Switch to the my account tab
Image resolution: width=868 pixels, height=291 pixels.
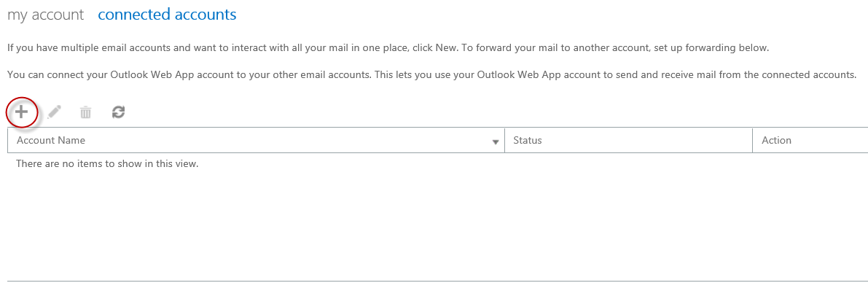point(45,15)
